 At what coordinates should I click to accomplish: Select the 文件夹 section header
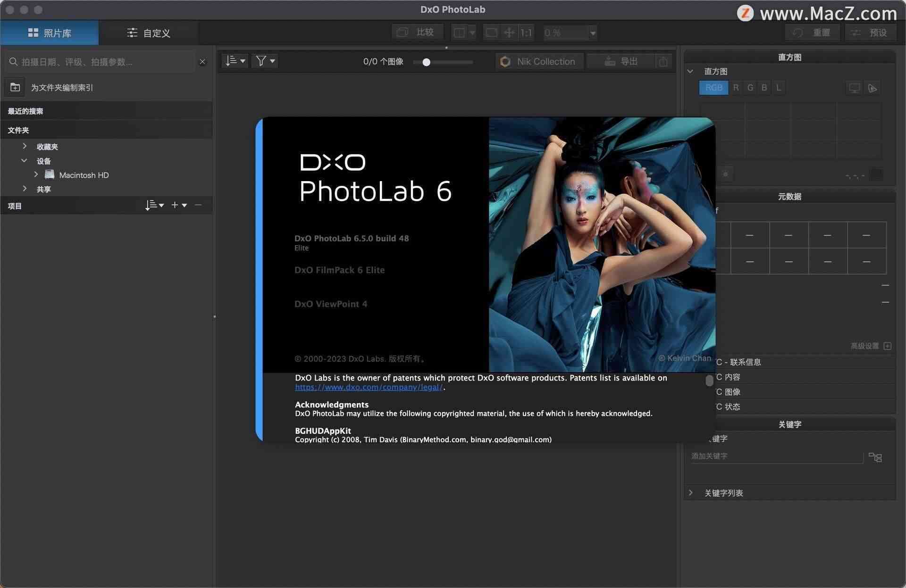[x=106, y=130]
